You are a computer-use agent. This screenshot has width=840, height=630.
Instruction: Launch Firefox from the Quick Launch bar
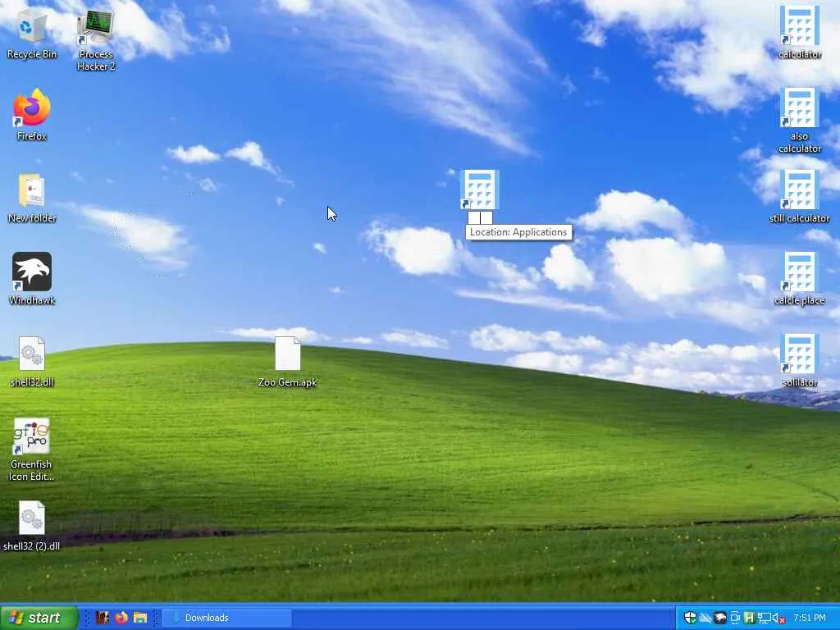pyautogui.click(x=121, y=618)
